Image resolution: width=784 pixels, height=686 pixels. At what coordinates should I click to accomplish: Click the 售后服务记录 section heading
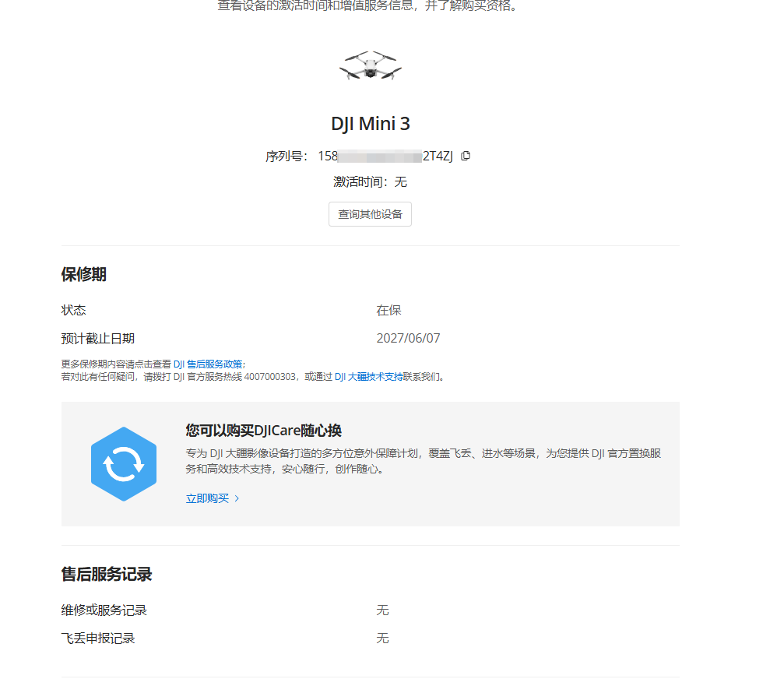107,574
